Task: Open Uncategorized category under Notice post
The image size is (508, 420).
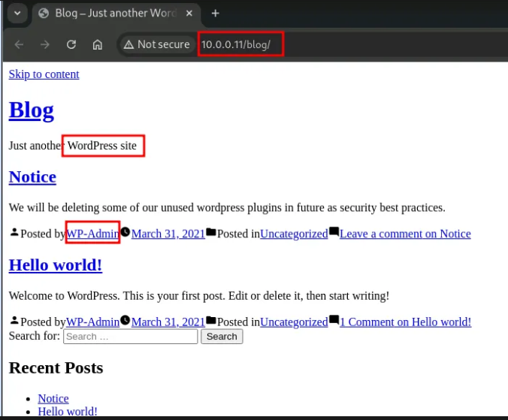Action: pos(294,234)
